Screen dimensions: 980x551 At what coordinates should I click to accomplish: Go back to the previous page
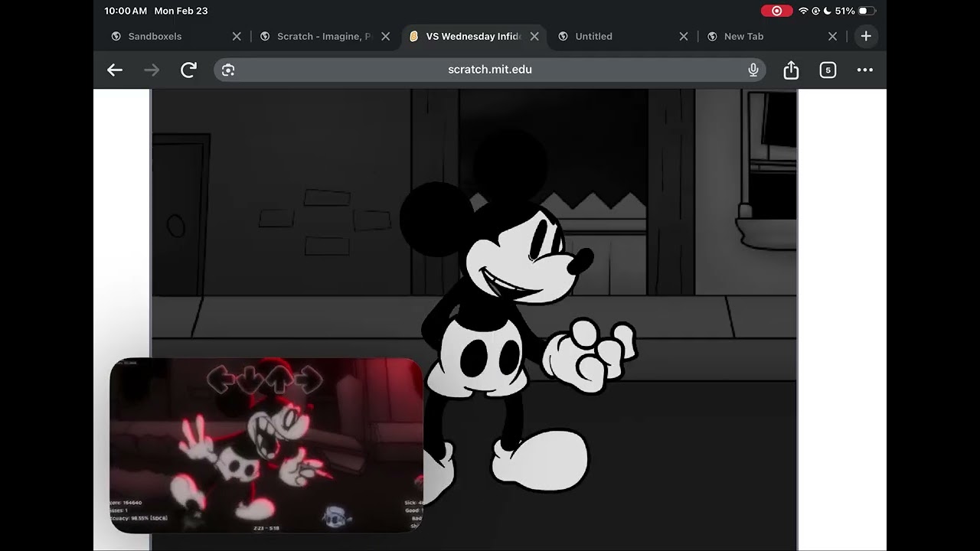point(115,70)
